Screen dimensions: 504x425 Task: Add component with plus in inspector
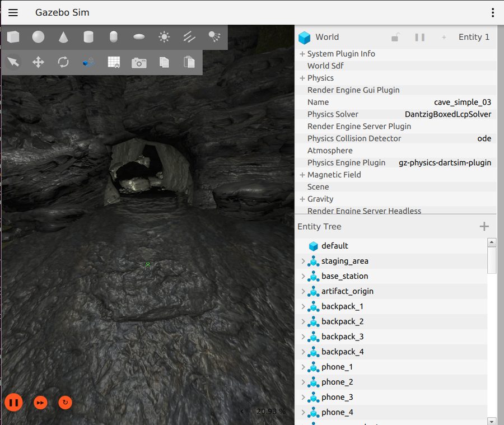[x=444, y=38]
